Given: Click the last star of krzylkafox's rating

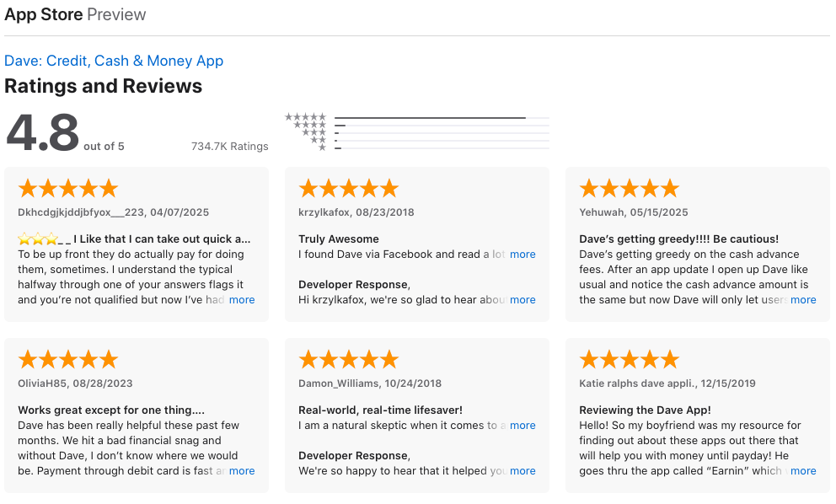Looking at the screenshot, I should point(389,187).
